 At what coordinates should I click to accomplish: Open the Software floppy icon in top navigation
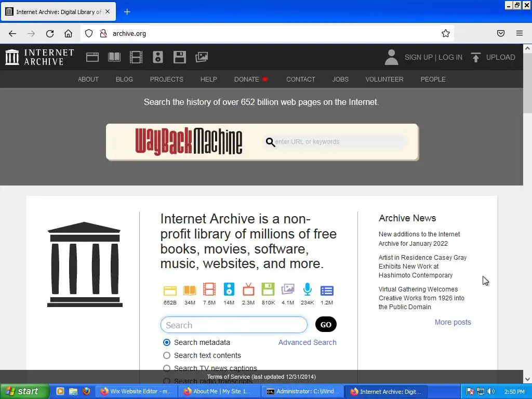(x=179, y=57)
